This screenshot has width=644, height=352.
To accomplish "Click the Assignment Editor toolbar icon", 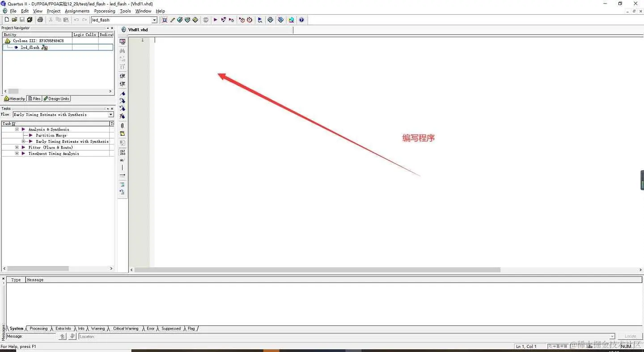I will (x=180, y=20).
